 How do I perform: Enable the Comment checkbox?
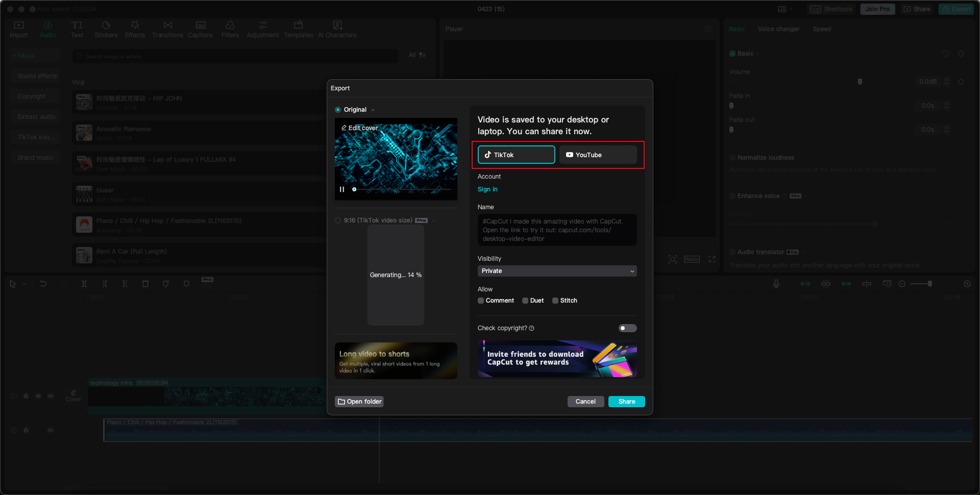pos(481,301)
